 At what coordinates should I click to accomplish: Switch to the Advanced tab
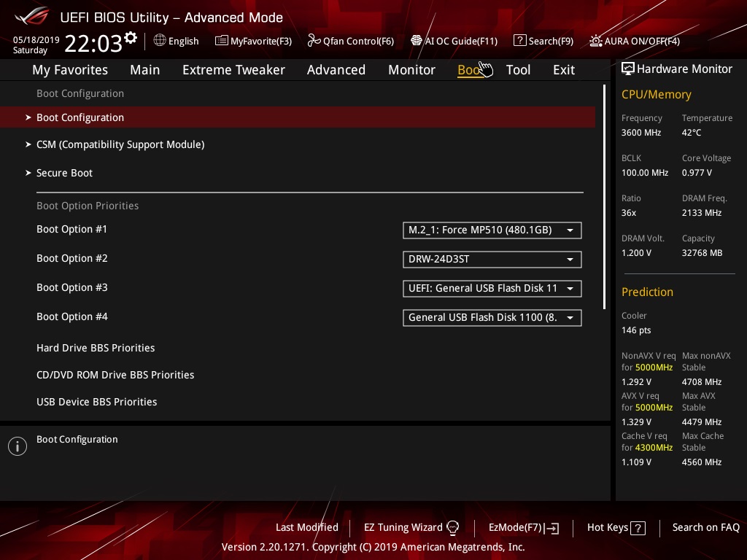tap(336, 70)
